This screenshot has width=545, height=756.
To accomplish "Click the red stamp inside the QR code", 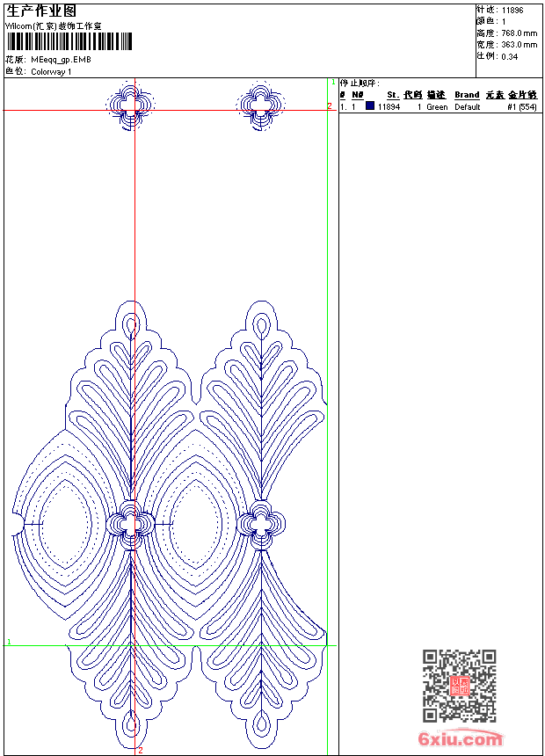I will [x=459, y=687].
